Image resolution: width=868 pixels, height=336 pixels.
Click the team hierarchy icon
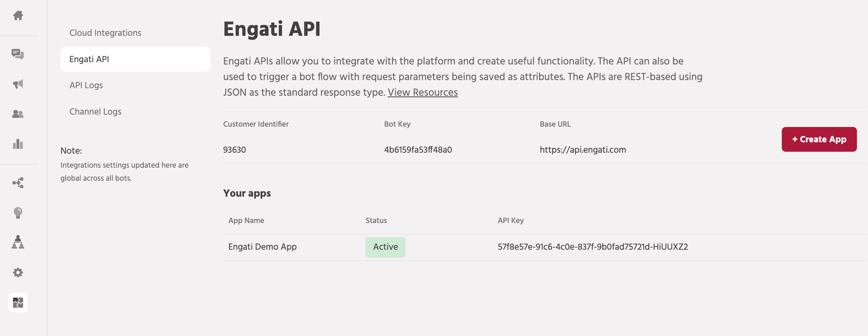[x=18, y=242]
